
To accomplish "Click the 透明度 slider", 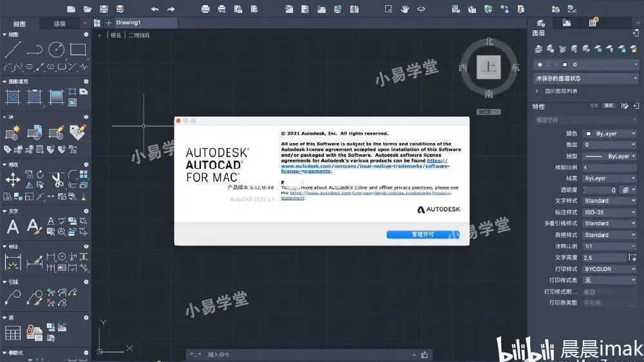I will click(x=600, y=190).
